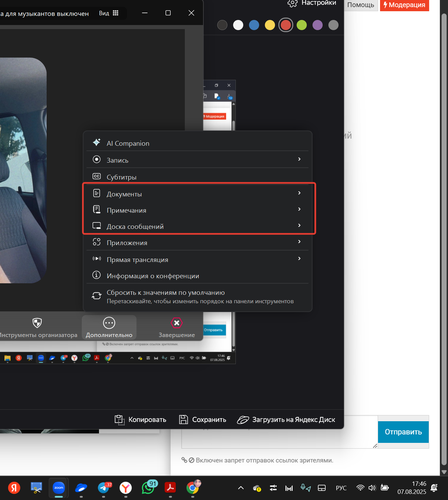Show hidden tray icons chevron
Screen dimensions: 448x500
(x=241, y=487)
